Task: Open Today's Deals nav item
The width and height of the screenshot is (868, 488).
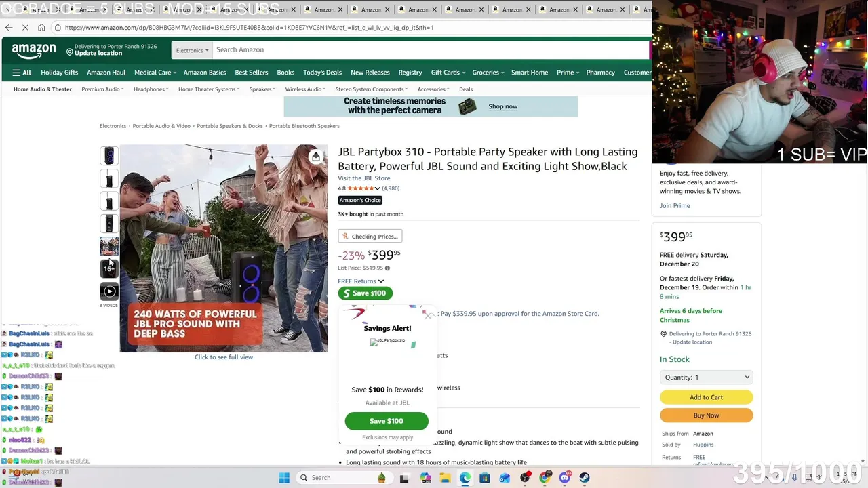Action: click(x=322, y=73)
